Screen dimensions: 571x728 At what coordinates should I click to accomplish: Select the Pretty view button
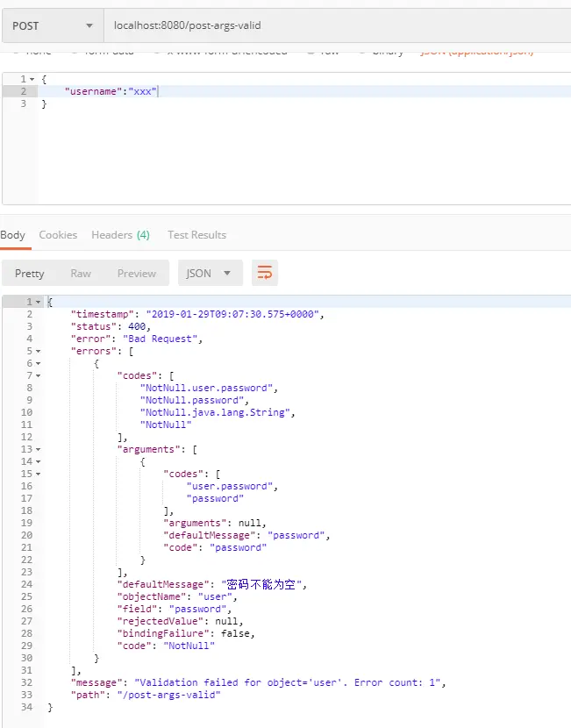pos(29,273)
